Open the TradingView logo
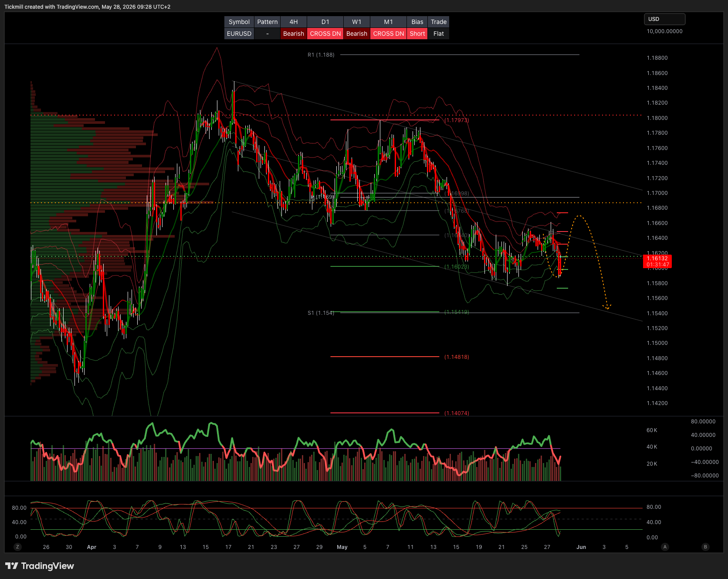The width and height of the screenshot is (728, 579). pyautogui.click(x=40, y=566)
